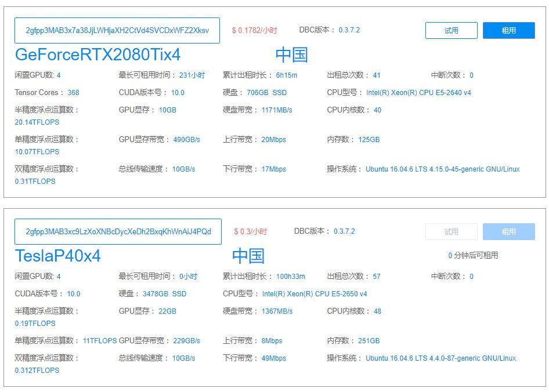Click single precision value 10.07TFLOPS
549x392 pixels.
(x=37, y=152)
